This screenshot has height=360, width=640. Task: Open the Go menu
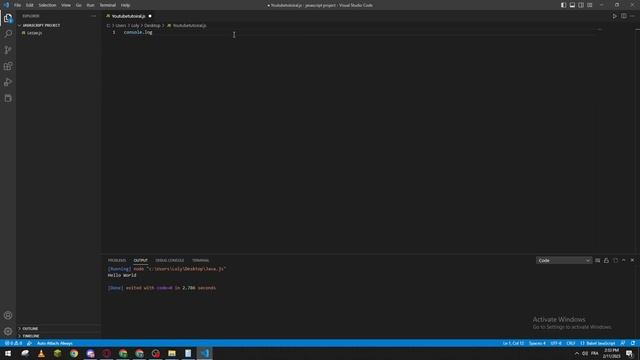click(78, 5)
